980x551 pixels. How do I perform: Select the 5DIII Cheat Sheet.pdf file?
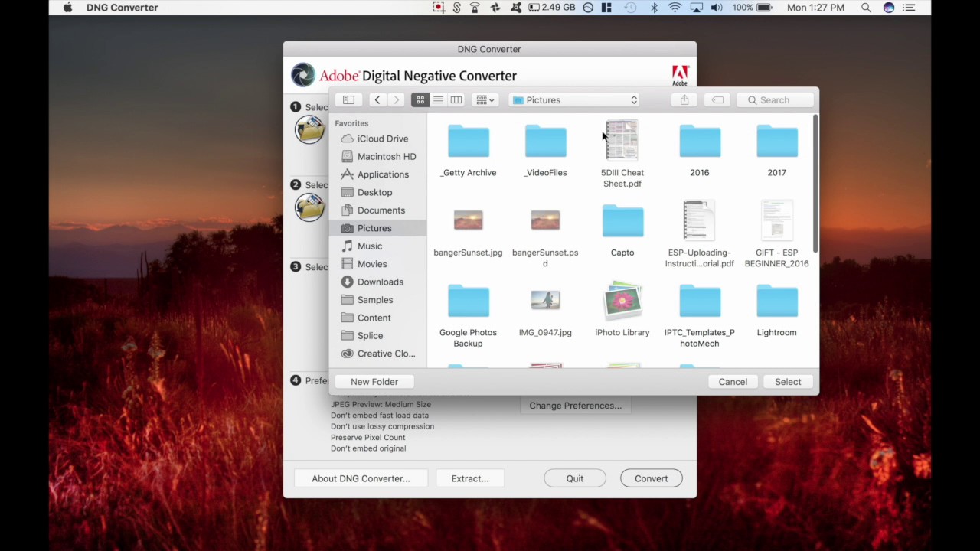pos(622,140)
